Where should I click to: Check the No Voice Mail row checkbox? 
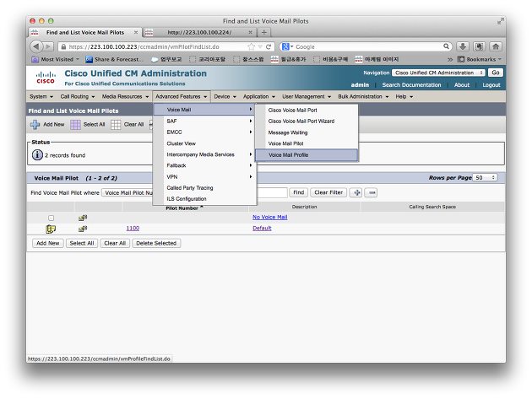click(51, 218)
